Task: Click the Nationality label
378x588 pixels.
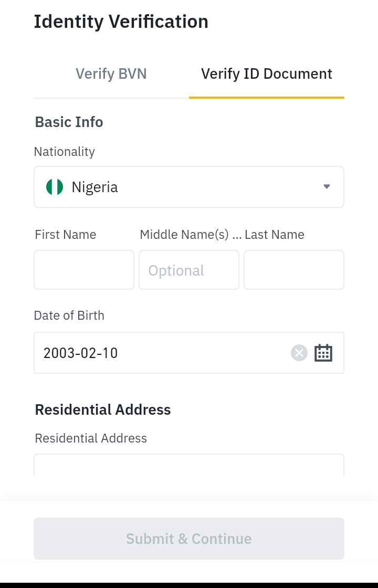Action: (x=65, y=152)
